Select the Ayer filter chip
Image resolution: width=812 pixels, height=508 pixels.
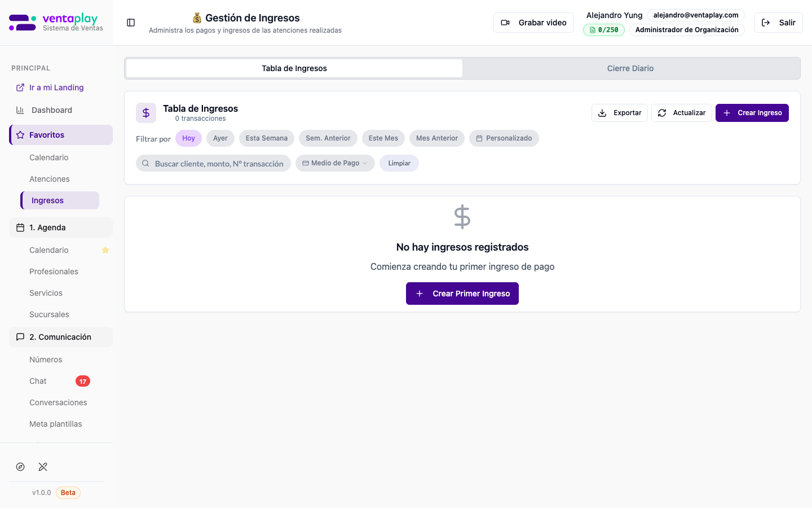click(220, 138)
